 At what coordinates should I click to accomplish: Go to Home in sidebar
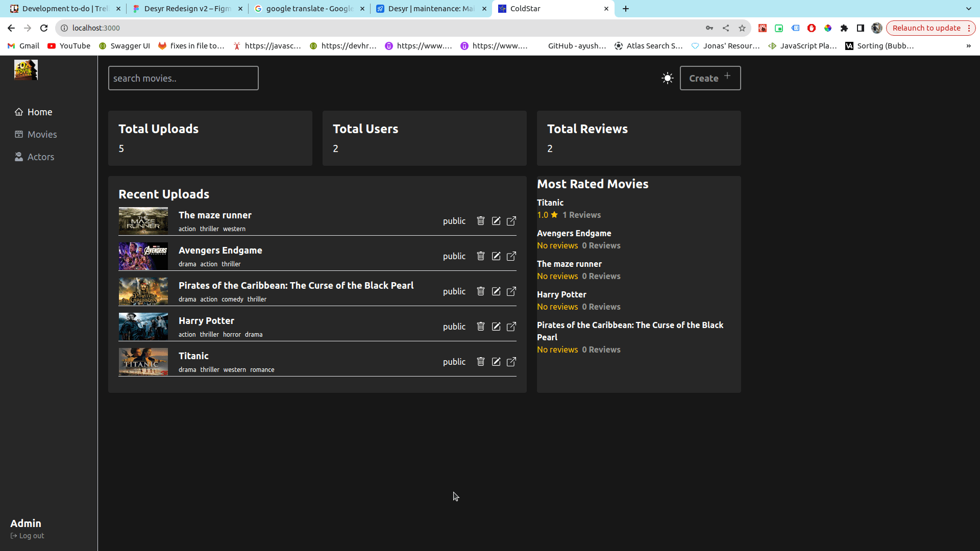(34, 112)
